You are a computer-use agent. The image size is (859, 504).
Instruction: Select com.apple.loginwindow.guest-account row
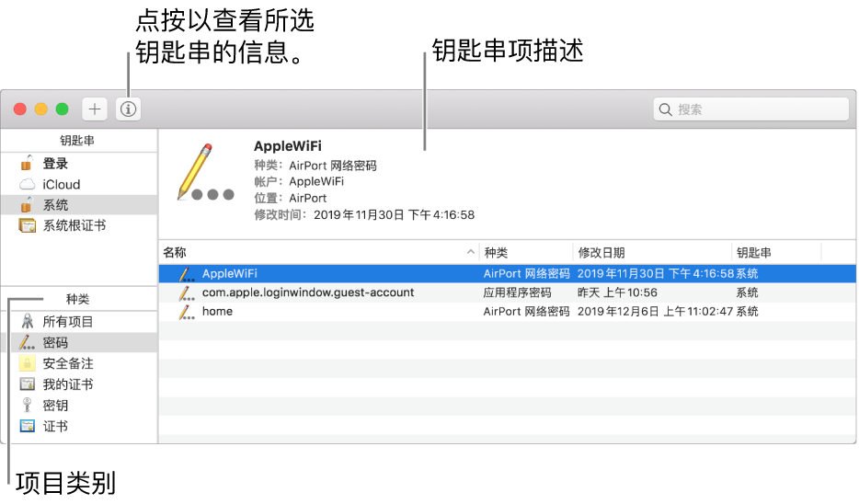pos(508,292)
